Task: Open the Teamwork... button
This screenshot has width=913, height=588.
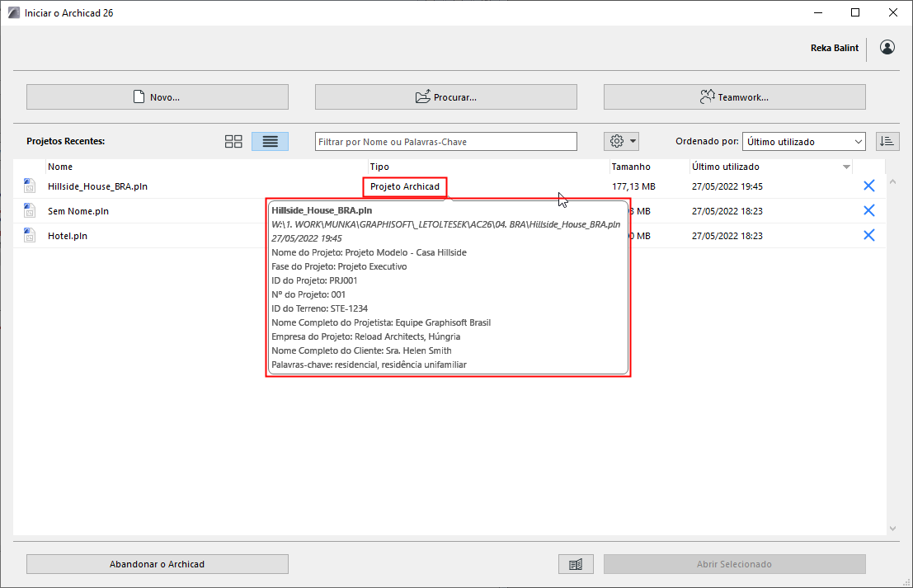Action: click(x=735, y=97)
